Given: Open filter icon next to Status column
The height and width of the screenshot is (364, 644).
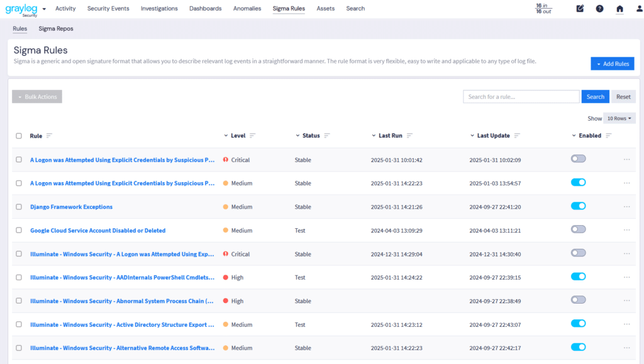Looking at the screenshot, I should tap(327, 135).
